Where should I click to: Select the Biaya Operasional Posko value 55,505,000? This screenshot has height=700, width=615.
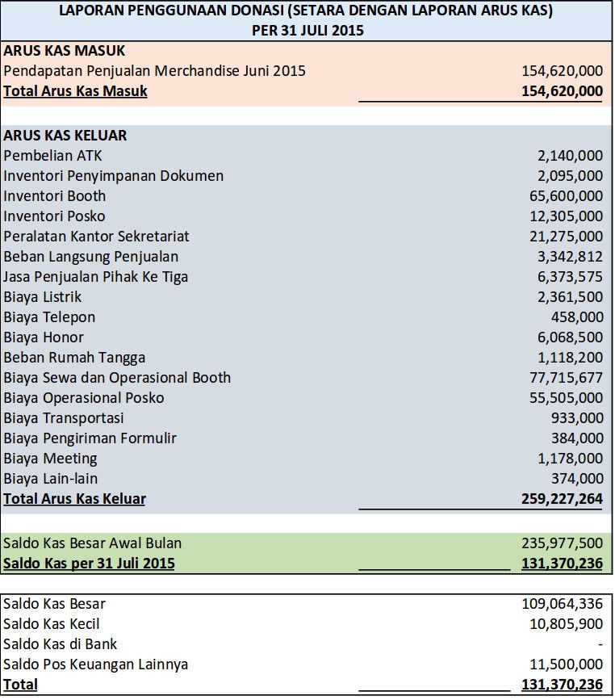pyautogui.click(x=566, y=397)
